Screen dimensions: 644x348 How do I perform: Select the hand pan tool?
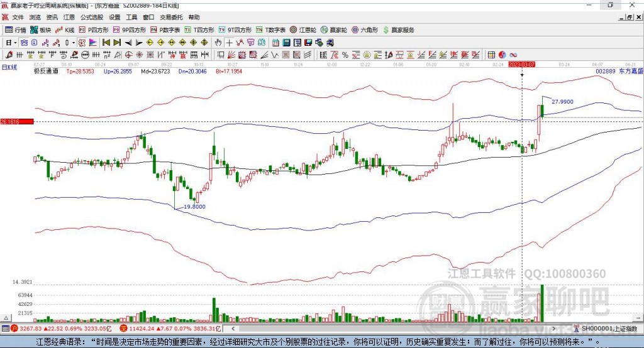tap(218, 43)
